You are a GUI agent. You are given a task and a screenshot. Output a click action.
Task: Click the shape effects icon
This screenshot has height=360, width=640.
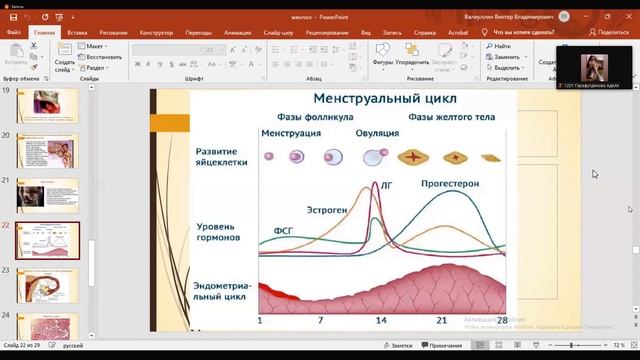465,67
